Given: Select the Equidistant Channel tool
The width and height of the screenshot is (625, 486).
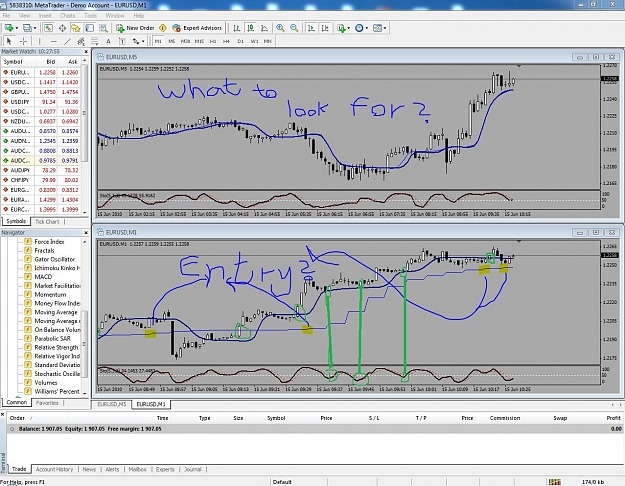Looking at the screenshot, I should (81, 41).
